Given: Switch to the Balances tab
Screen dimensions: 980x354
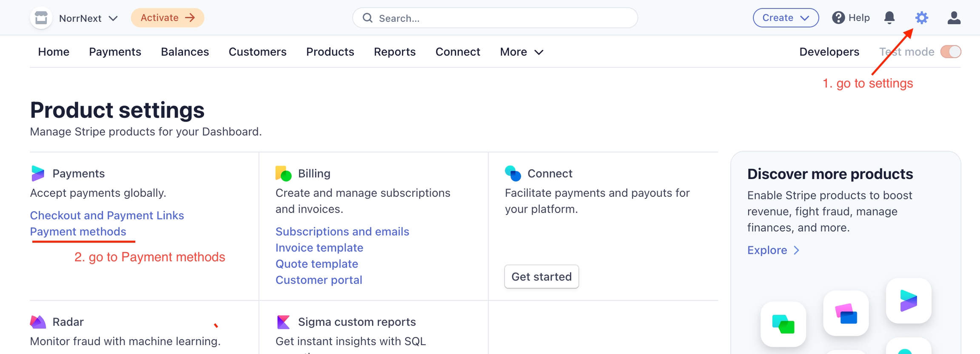Looking at the screenshot, I should 185,52.
